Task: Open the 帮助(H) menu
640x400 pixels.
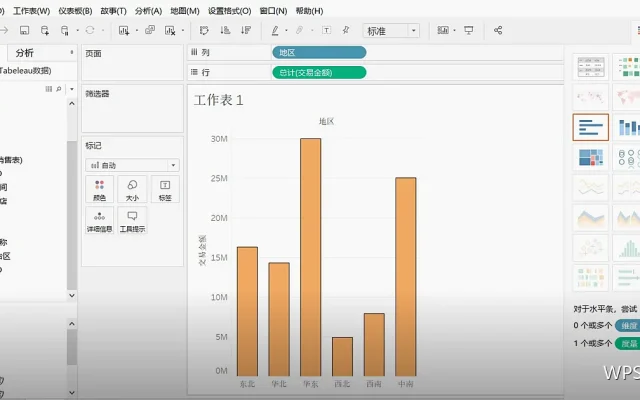Action: coord(309,11)
